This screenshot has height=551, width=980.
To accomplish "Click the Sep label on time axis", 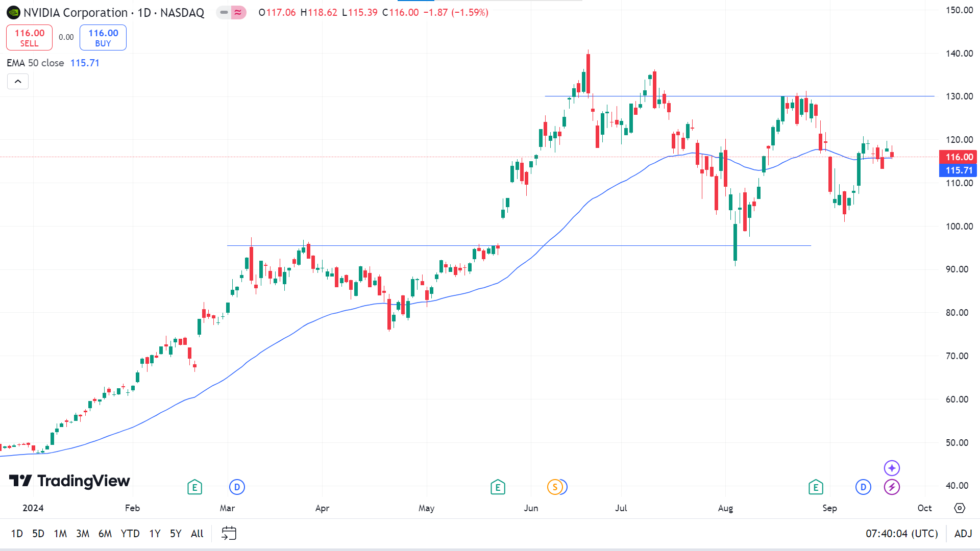I will pyautogui.click(x=829, y=508).
